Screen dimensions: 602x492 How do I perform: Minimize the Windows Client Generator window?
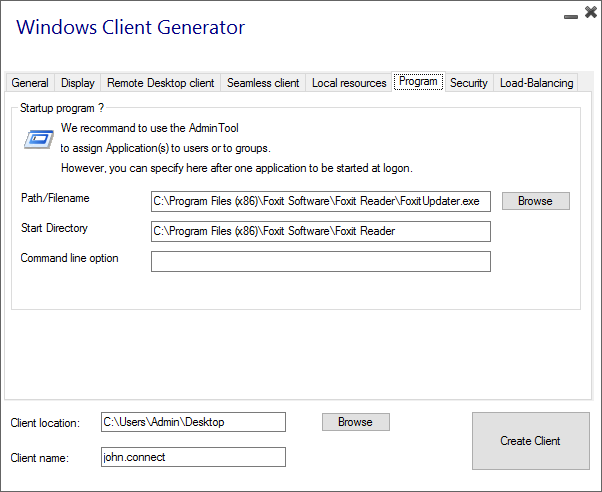[x=569, y=14]
